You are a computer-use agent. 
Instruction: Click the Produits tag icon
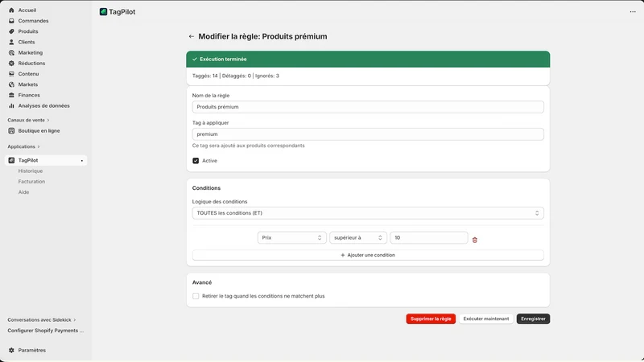(x=11, y=31)
